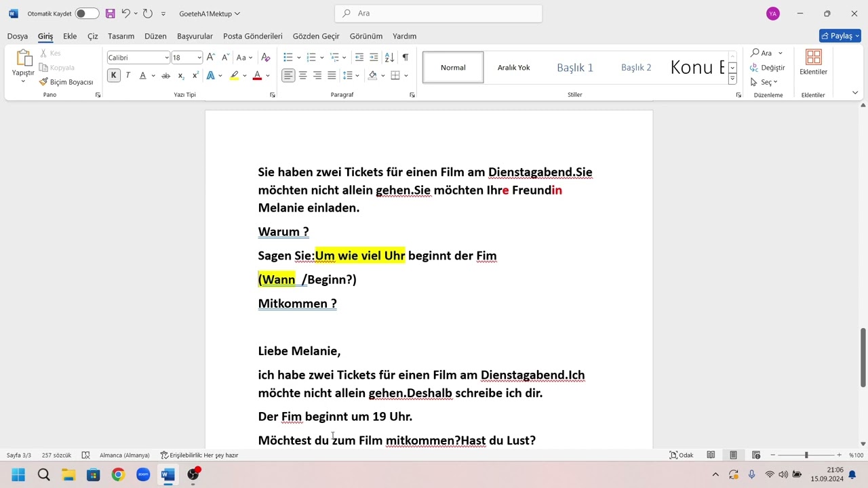868x488 pixels.
Task: Increase paragraph indent
Action: (374, 58)
